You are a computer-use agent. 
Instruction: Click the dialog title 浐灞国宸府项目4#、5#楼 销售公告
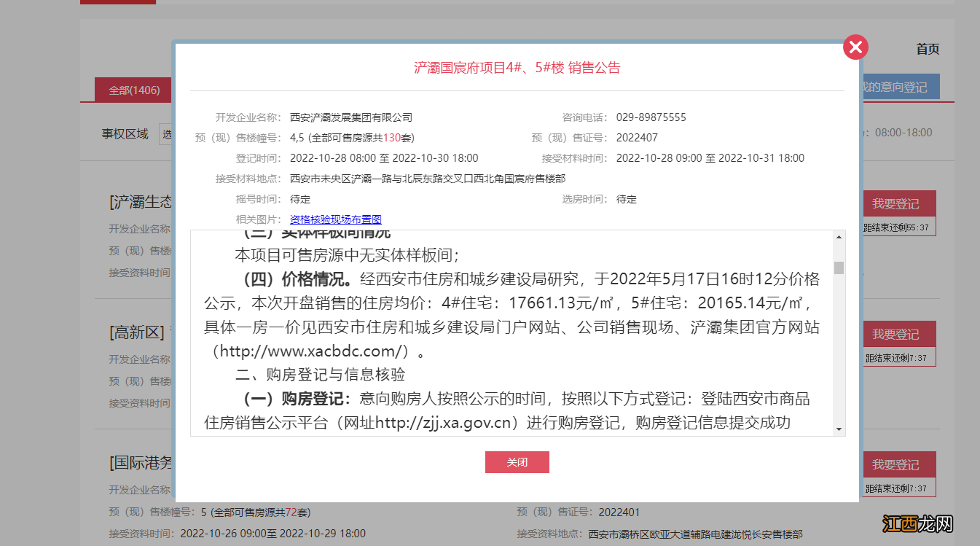517,68
